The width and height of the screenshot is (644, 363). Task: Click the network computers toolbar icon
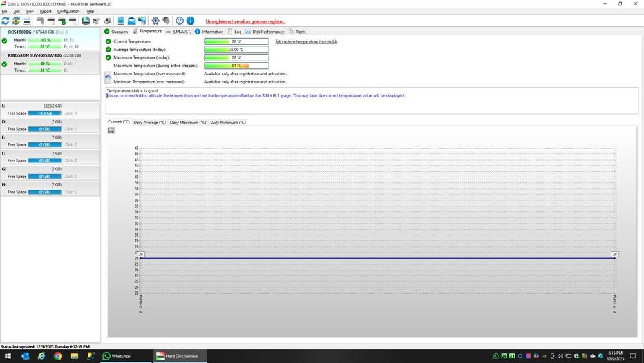[142, 21]
